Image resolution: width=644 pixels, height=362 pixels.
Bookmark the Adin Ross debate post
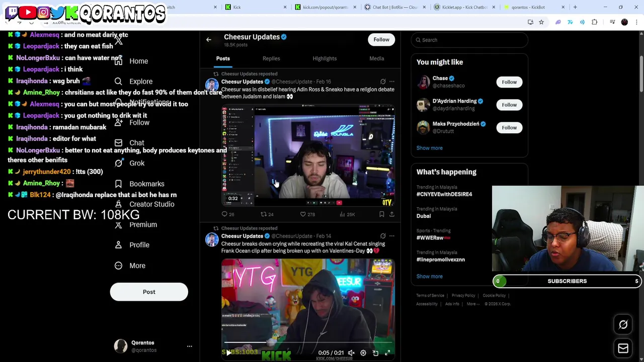[x=382, y=214]
